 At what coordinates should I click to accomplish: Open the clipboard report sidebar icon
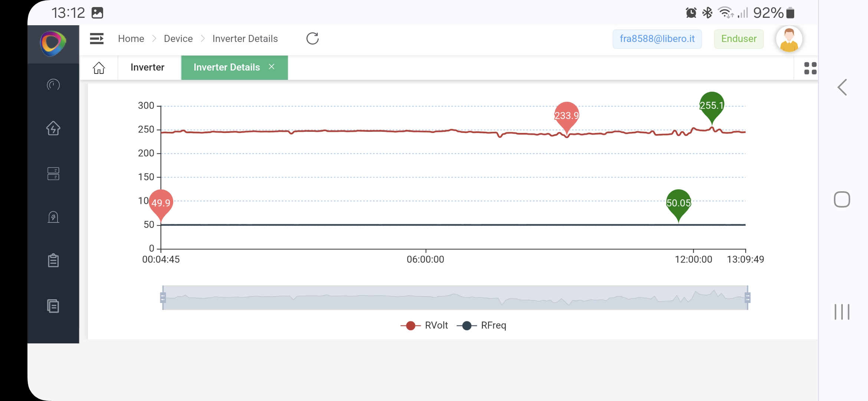coord(53,260)
